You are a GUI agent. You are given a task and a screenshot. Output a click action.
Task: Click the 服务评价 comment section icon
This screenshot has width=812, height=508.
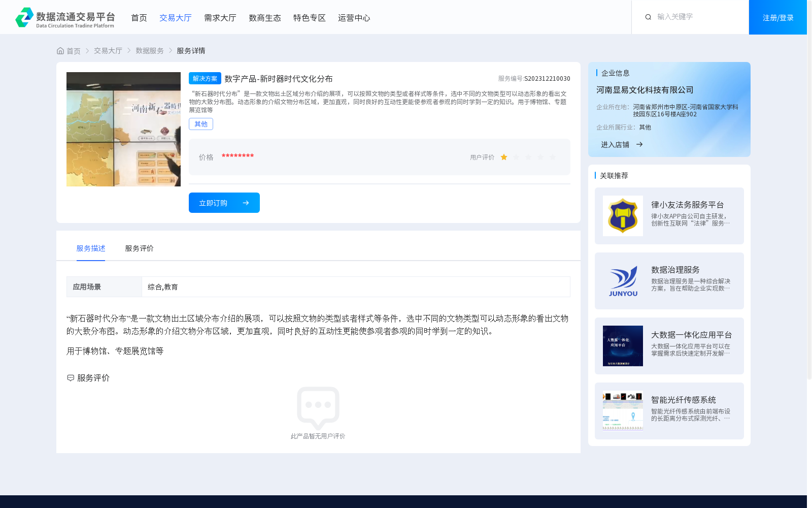click(71, 378)
